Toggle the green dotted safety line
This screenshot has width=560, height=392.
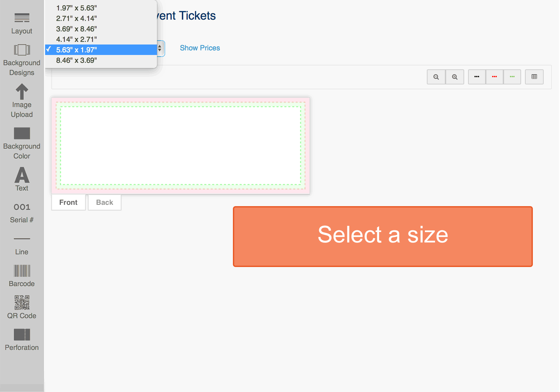(512, 77)
